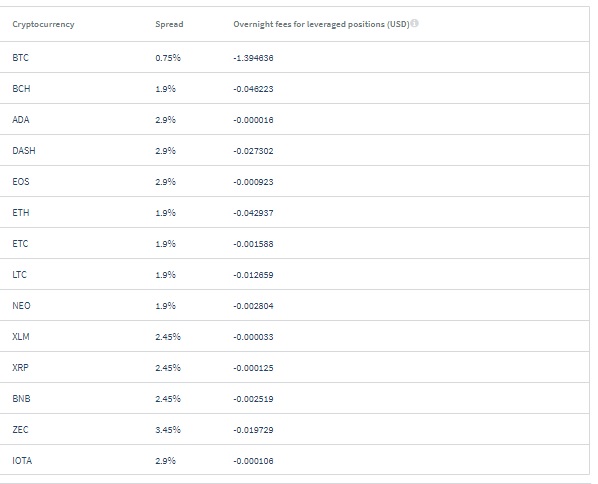Click the info icon beside overnight fees header

click(415, 23)
